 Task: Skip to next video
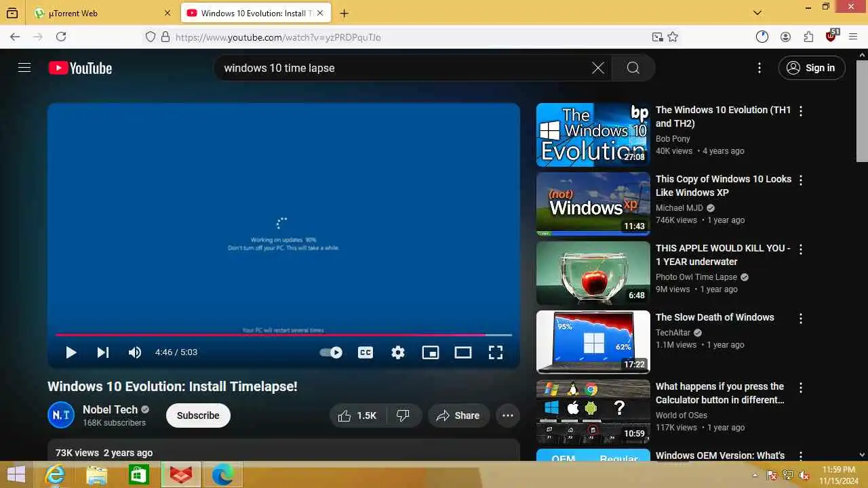102,352
